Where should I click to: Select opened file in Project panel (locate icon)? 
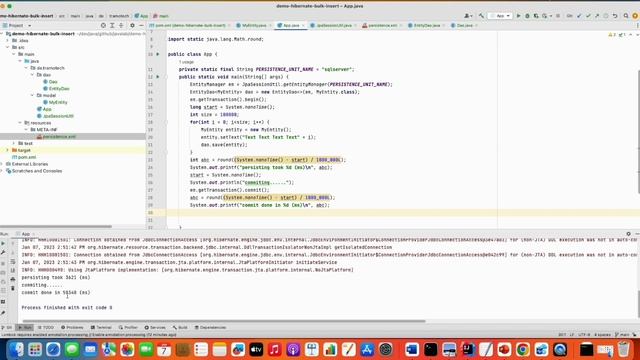point(103,25)
